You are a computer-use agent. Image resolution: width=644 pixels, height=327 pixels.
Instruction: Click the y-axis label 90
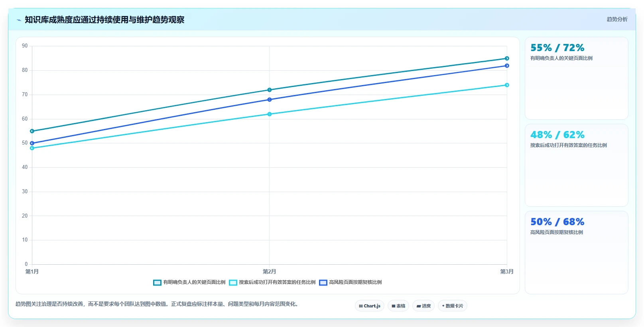click(25, 46)
